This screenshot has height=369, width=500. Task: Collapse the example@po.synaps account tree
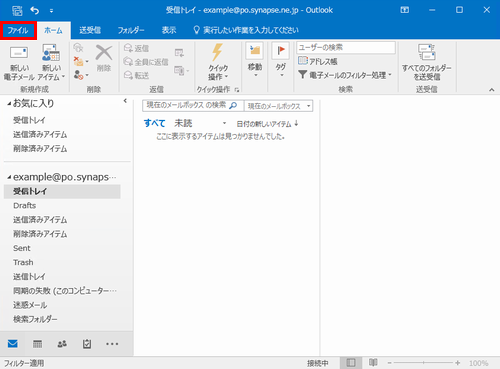click(9, 177)
